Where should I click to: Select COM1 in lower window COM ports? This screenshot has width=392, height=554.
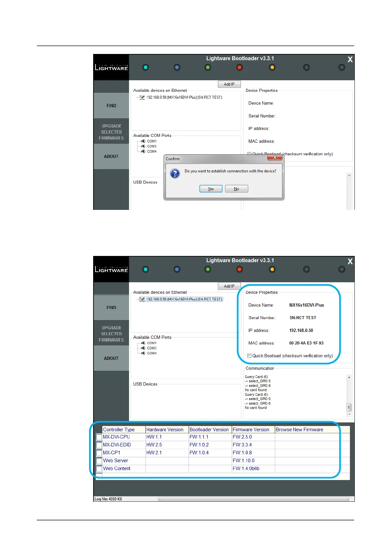tap(152, 343)
